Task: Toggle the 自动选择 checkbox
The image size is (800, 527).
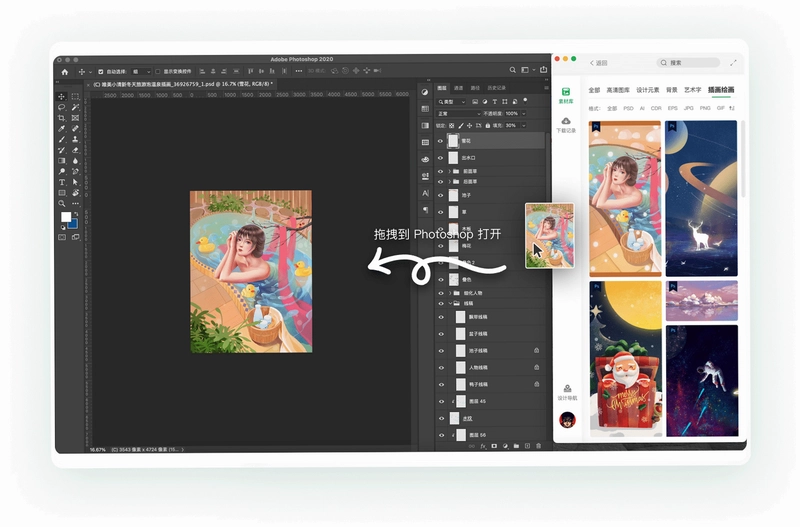Action: point(101,72)
